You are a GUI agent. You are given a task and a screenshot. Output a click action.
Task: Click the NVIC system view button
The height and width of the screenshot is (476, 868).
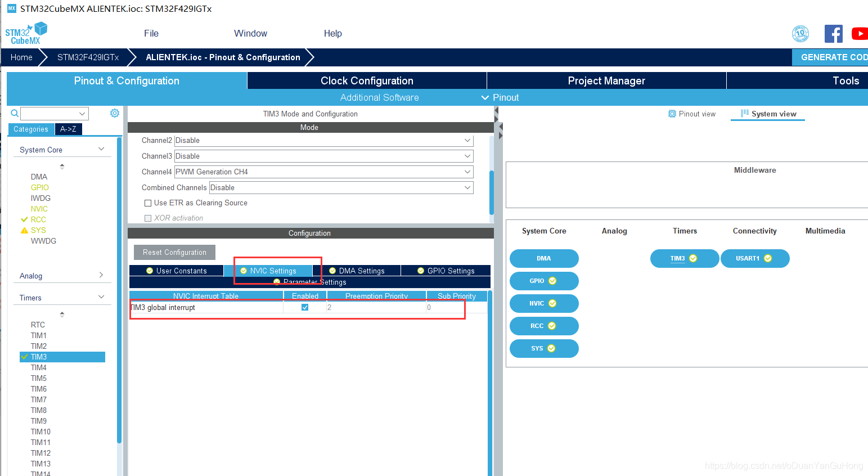[544, 303]
